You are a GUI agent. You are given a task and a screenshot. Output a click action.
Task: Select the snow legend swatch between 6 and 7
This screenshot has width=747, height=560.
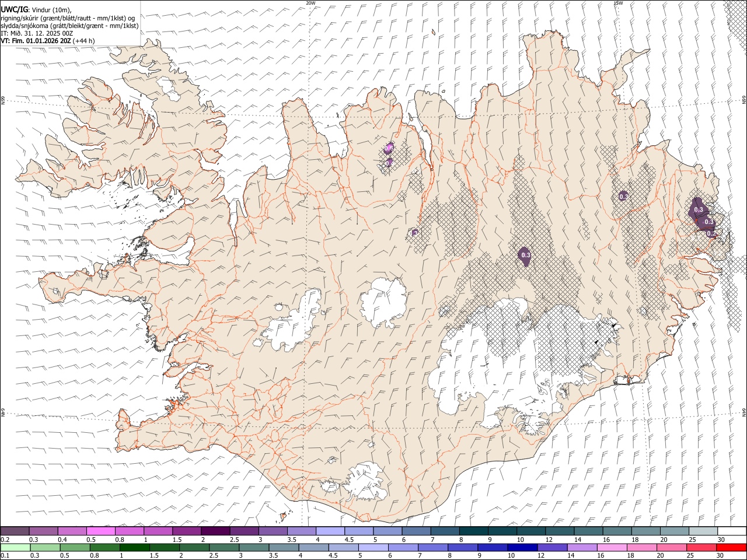416,531
